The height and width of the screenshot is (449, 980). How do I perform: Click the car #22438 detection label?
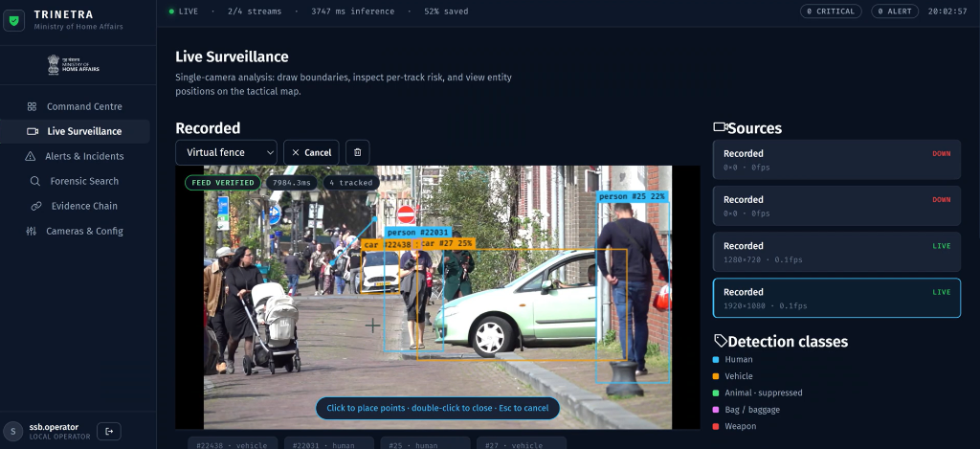pos(388,244)
